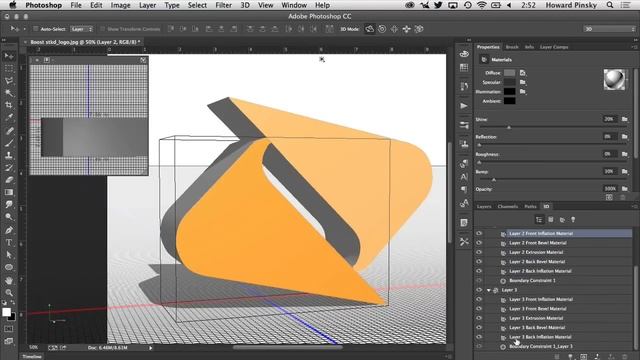Hide Layer 2 Front Inflation Material
The width and height of the screenshot is (640, 360).
(x=479, y=233)
